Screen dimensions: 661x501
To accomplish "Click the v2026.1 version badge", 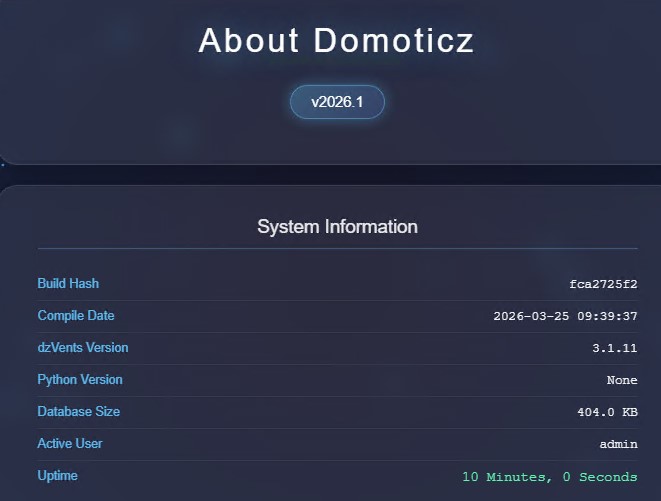I will point(337,102).
